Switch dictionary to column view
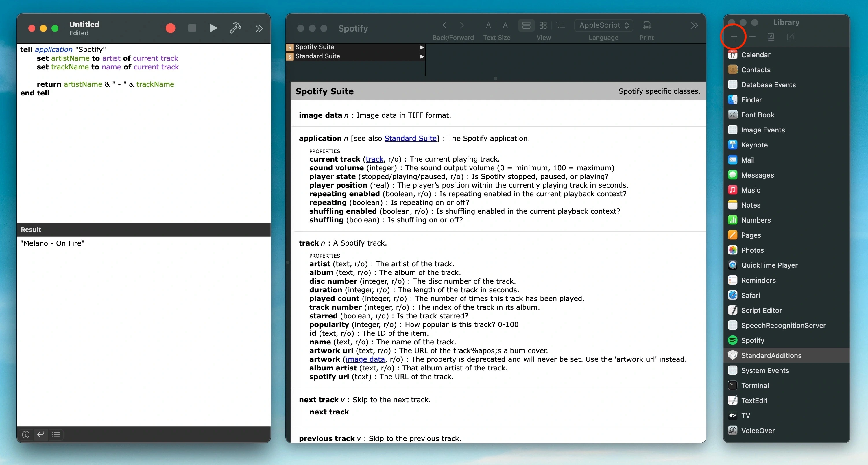Viewport: 868px width, 465px height. tap(526, 25)
